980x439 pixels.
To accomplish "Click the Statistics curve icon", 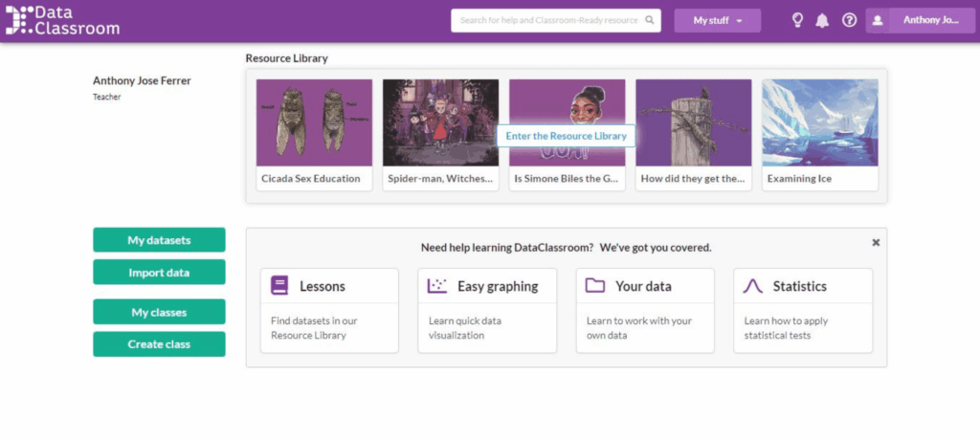I will [x=753, y=286].
